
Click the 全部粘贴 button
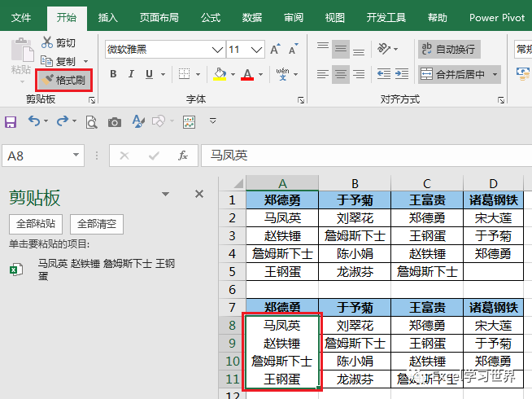pyautogui.click(x=36, y=224)
